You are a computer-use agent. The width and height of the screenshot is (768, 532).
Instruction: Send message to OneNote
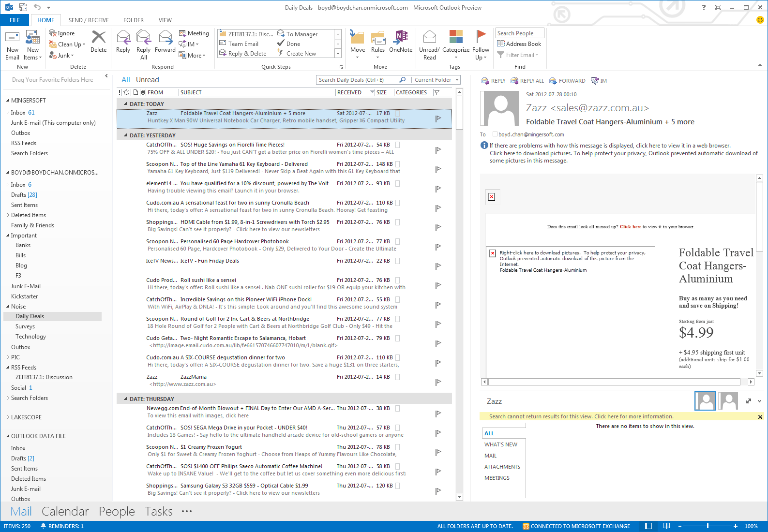click(401, 42)
